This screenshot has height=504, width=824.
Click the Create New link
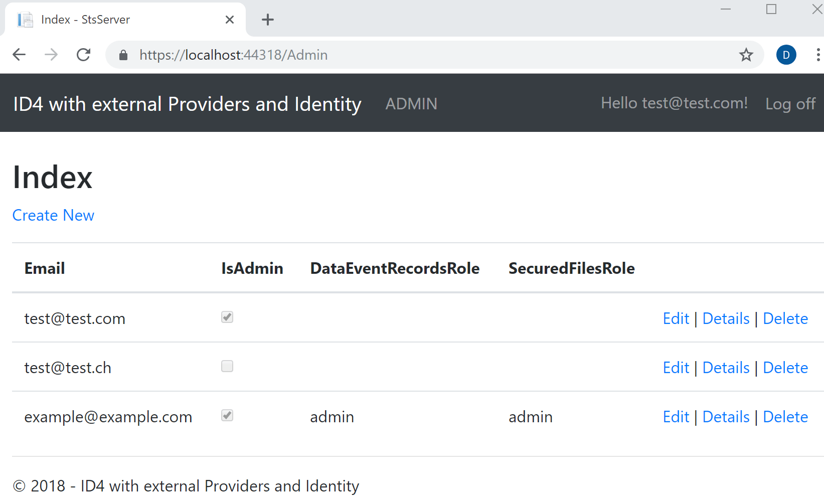click(53, 215)
